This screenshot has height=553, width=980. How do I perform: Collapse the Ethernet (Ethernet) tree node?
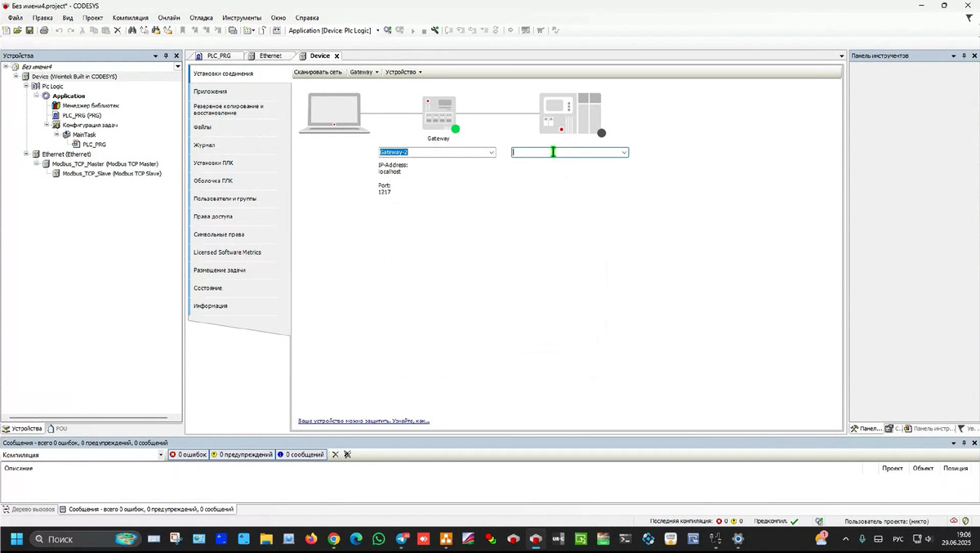[26, 154]
